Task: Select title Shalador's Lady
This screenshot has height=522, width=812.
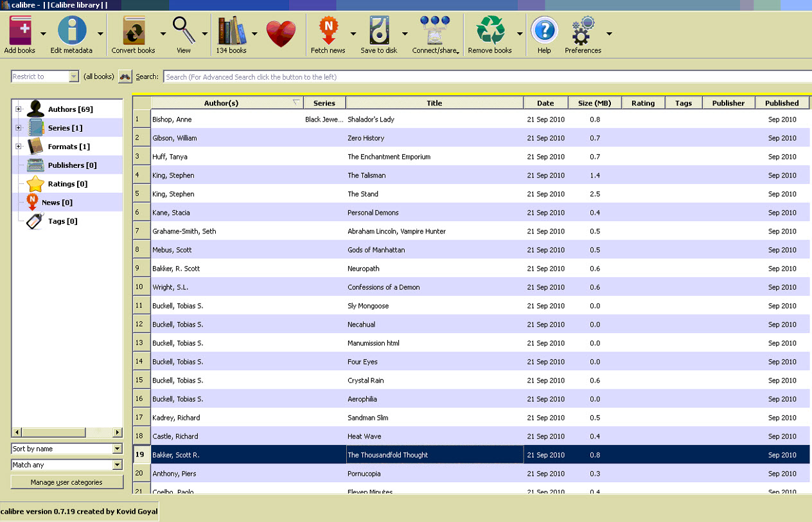Action: 371,120
